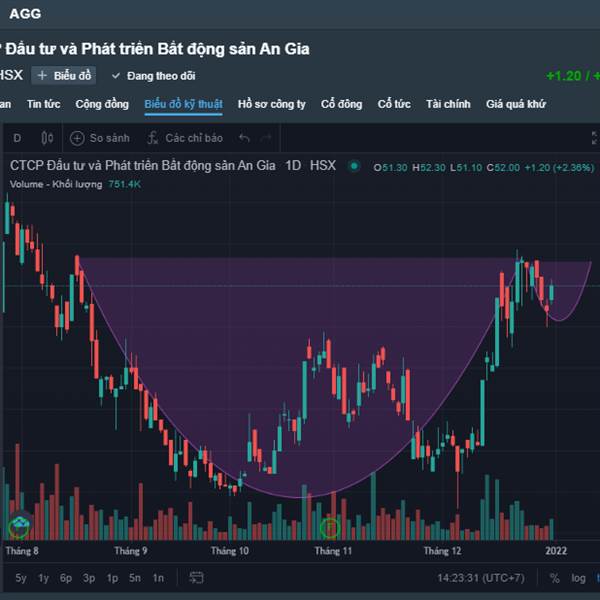Click the green event marker near Tháng 11
The height and width of the screenshot is (600, 600).
(x=330, y=528)
